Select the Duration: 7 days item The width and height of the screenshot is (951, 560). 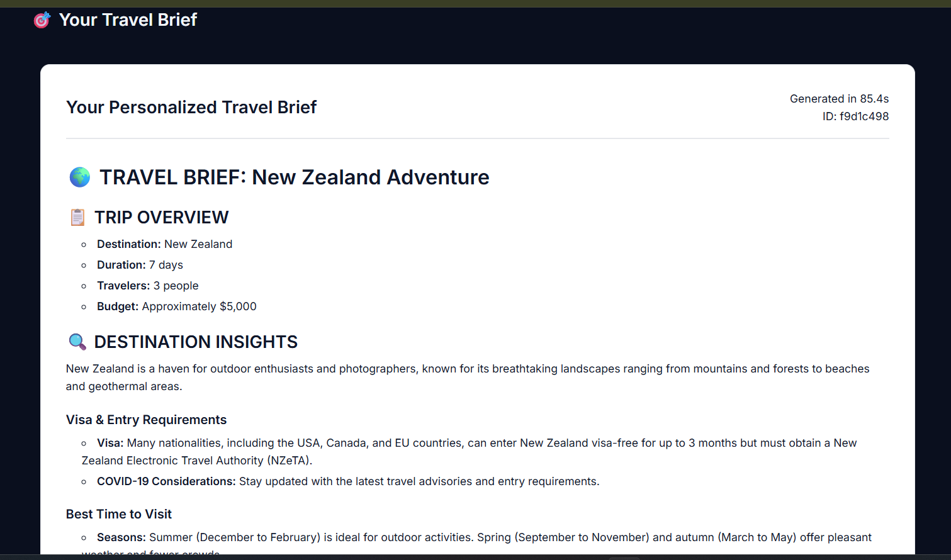[140, 265]
